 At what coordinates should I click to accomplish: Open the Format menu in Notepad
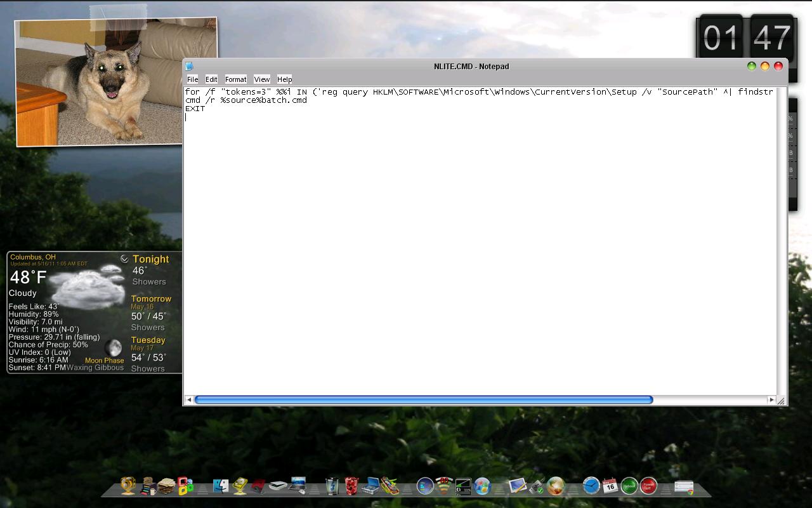pos(235,79)
